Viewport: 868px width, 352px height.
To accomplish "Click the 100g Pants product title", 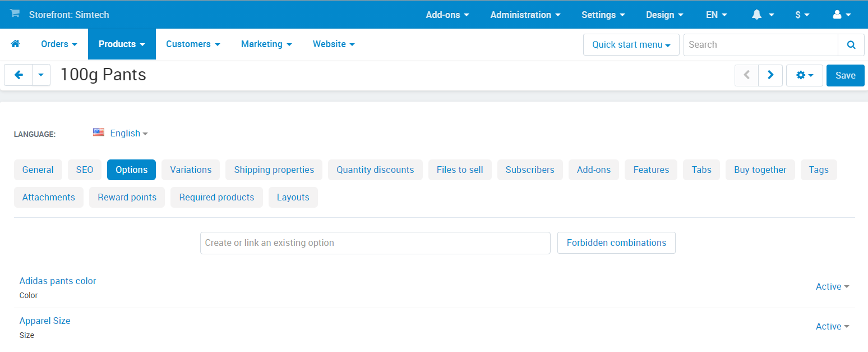I will (x=103, y=74).
